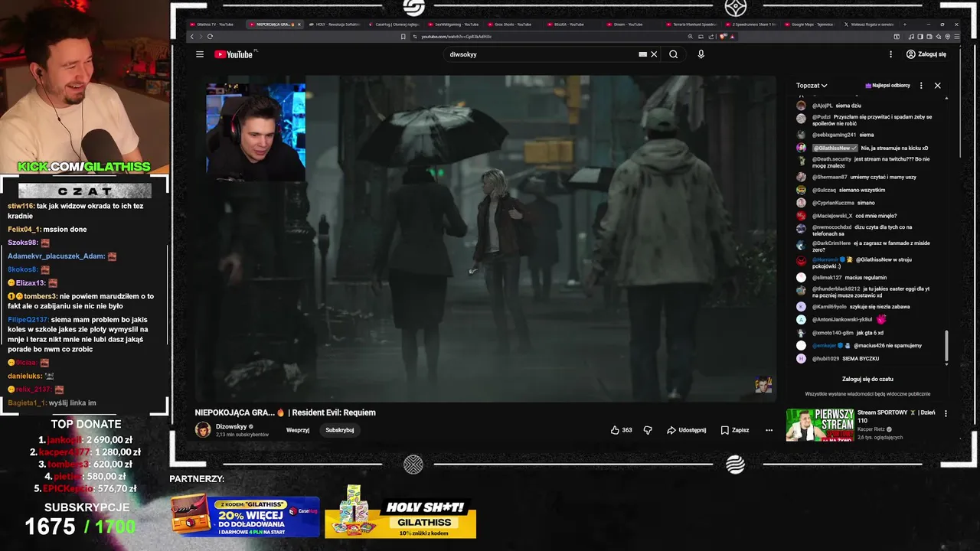
Task: Open more video actions three-dot menu
Action: tap(769, 430)
